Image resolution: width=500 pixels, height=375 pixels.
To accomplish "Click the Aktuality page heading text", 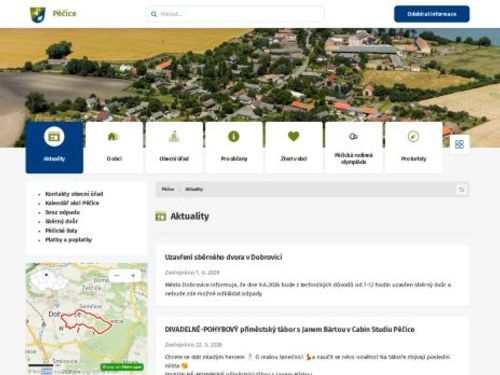I will (190, 216).
